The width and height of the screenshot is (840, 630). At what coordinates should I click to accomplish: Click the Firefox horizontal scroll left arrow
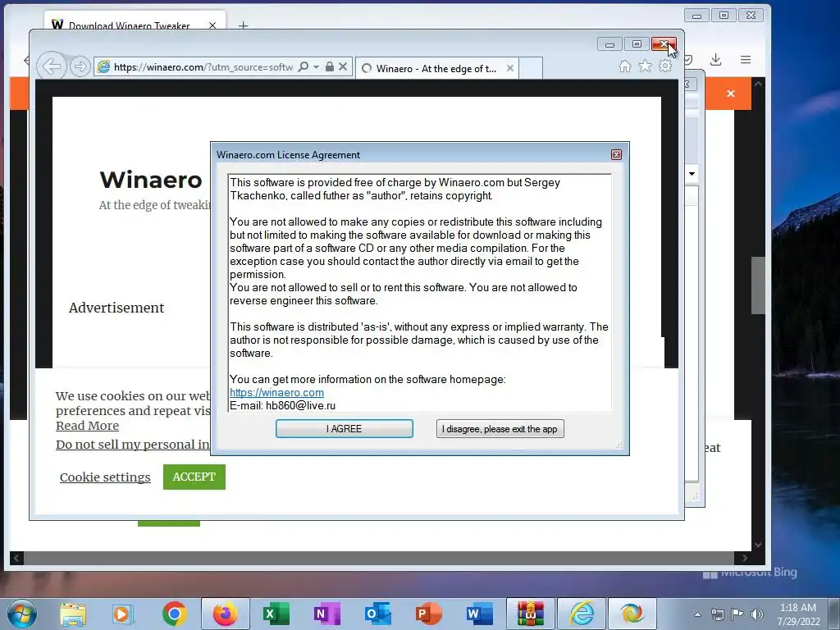pos(16,558)
